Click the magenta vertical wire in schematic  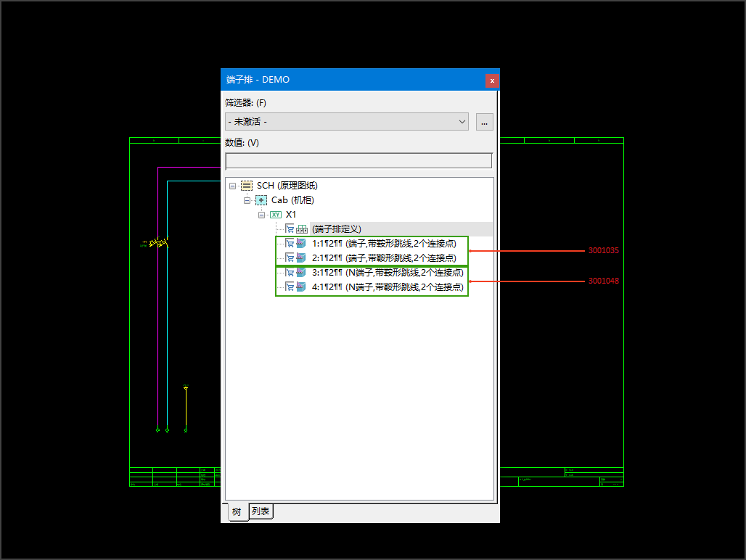tap(158, 333)
